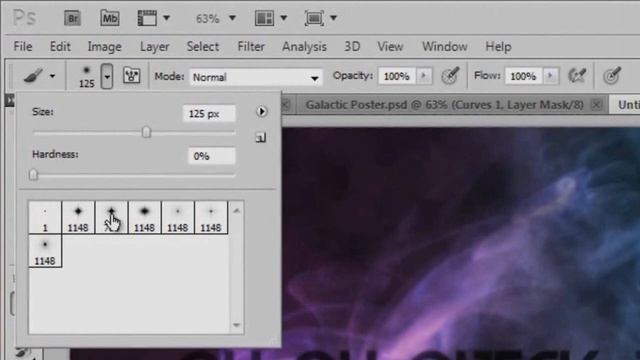Screen dimensions: 640x360
Task: Open the Opacity slider arrow
Action: tap(424, 76)
